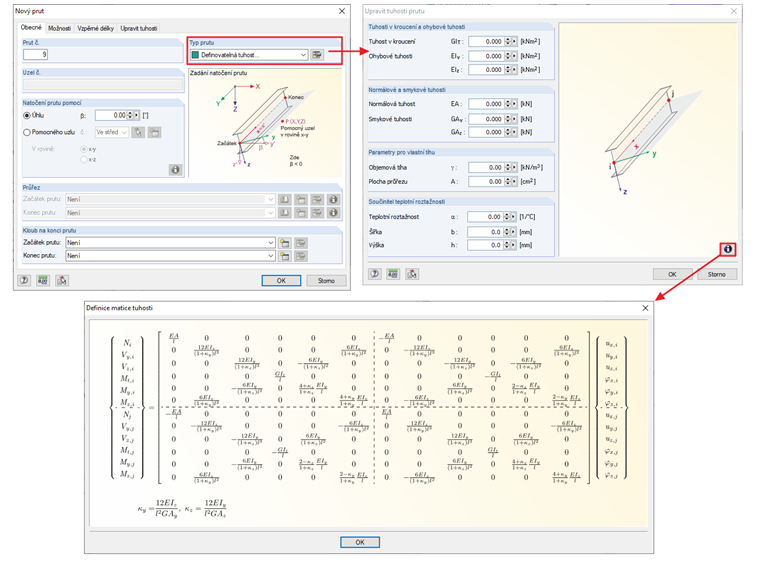Select the Úhlu radio button
Image resolution: width=760 pixels, height=579 pixels.
coord(27,115)
